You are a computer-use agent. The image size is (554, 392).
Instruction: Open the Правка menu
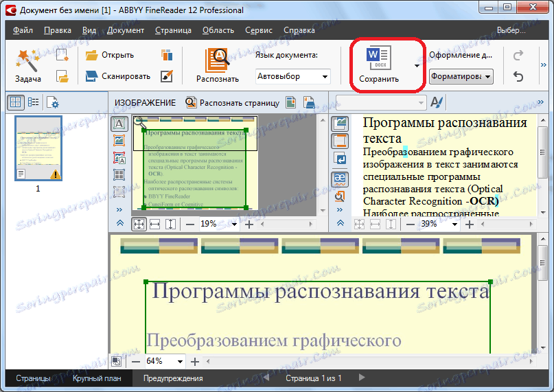coord(58,30)
